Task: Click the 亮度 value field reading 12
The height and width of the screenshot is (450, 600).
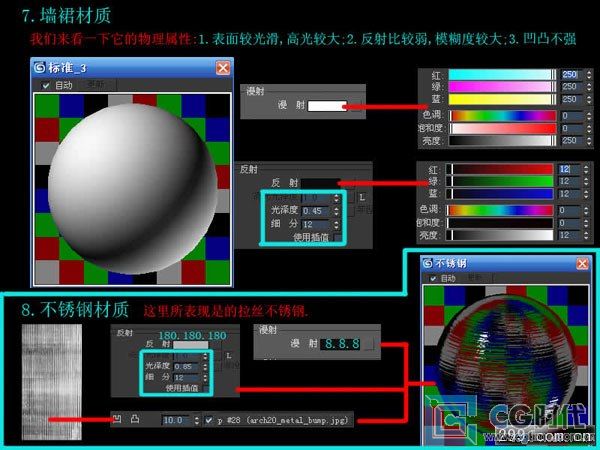Action: tap(569, 235)
